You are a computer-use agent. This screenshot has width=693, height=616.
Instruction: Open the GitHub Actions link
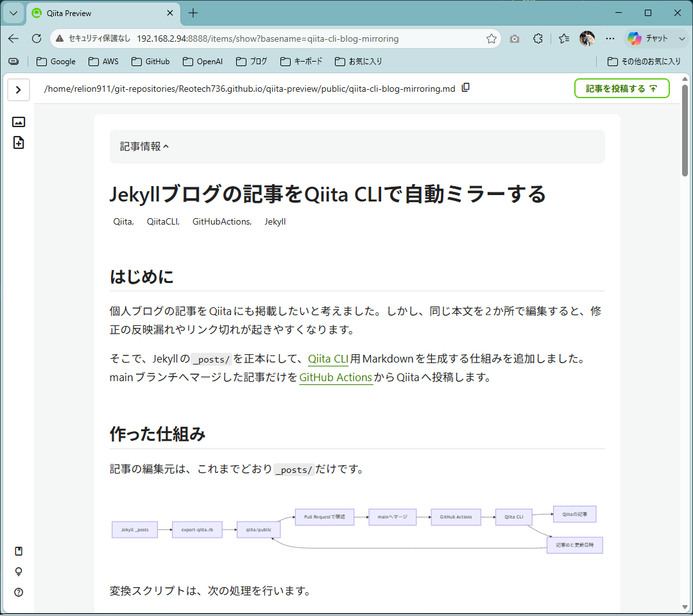point(336,377)
